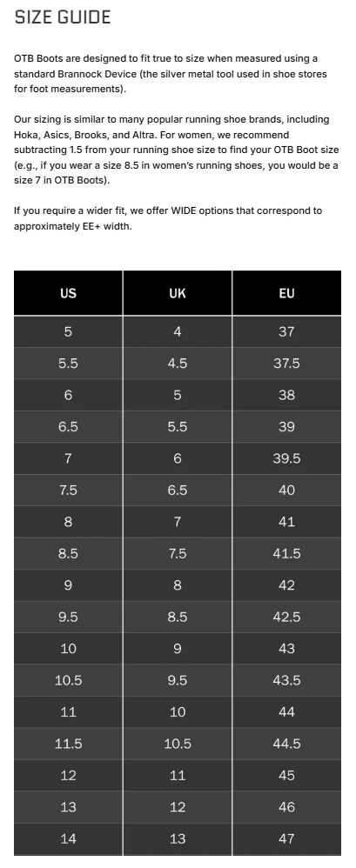This screenshot has width=356, height=868.
Task: Select EU size 47 cell
Action: [x=286, y=838]
